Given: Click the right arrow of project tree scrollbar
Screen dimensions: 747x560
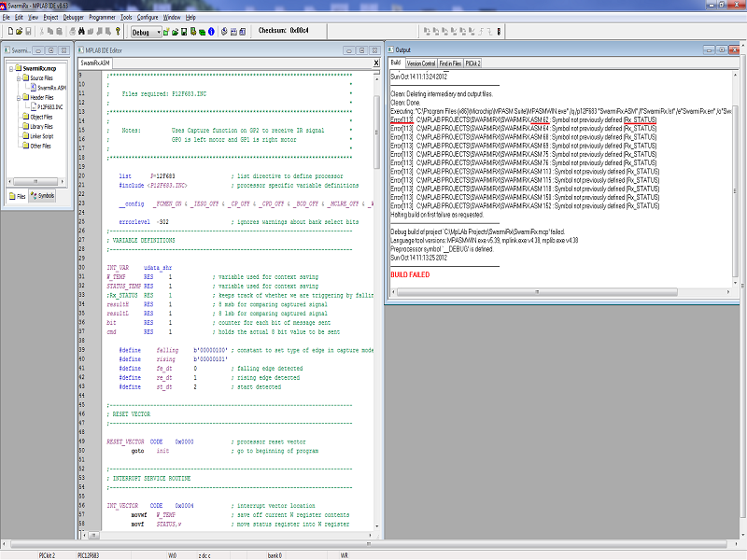Looking at the screenshot, I should (63, 181).
